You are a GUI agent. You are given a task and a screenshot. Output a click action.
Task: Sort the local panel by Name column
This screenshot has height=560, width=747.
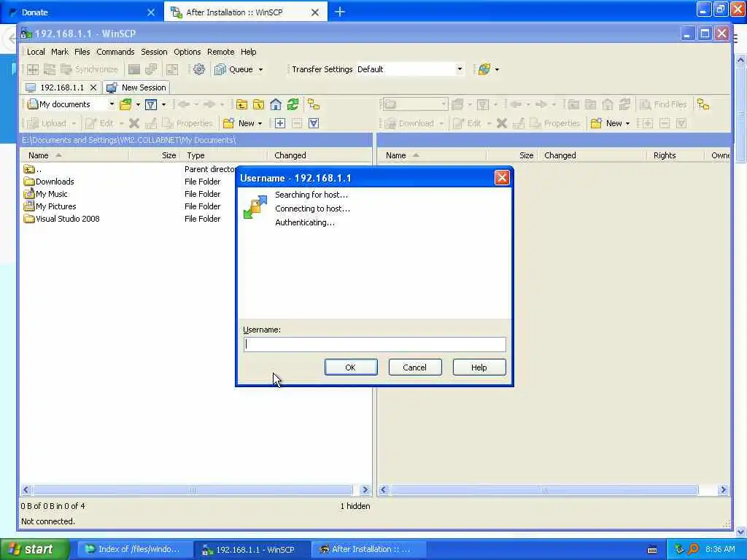pos(75,155)
